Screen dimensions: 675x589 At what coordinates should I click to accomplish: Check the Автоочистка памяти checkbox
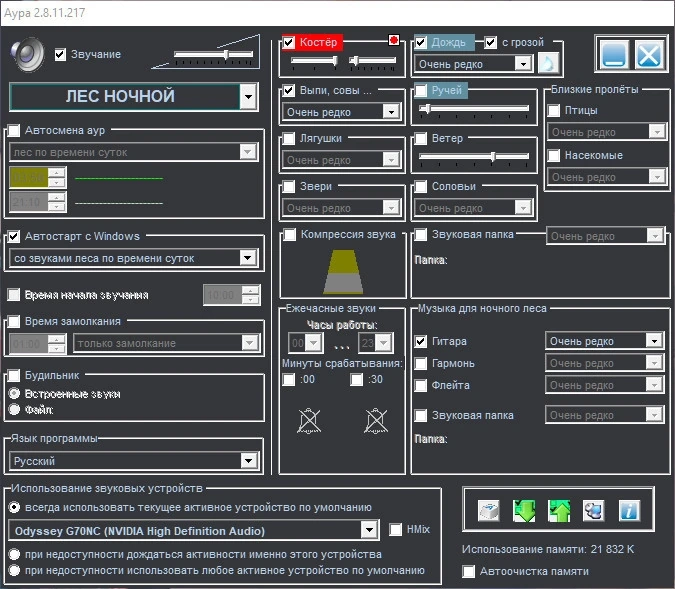468,571
